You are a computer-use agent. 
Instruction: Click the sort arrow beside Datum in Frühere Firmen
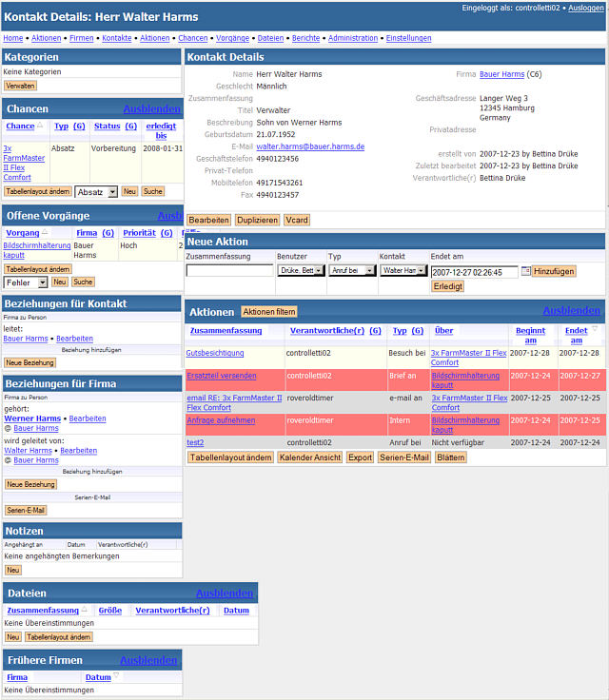(117, 676)
